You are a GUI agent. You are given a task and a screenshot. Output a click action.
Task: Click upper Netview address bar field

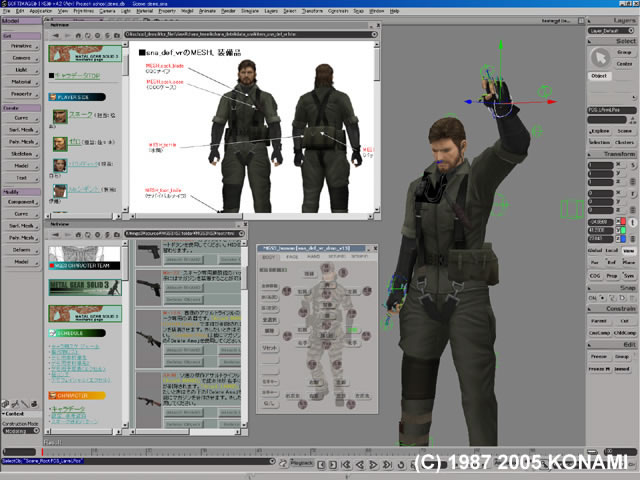tap(251, 35)
